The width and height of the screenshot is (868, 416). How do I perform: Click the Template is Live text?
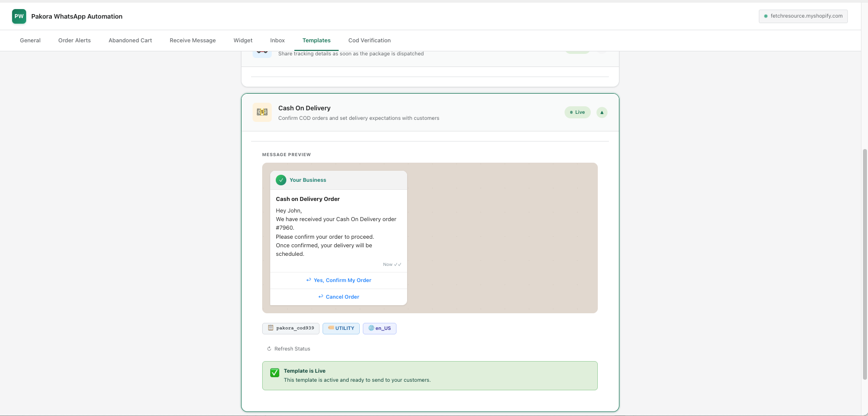pos(304,371)
